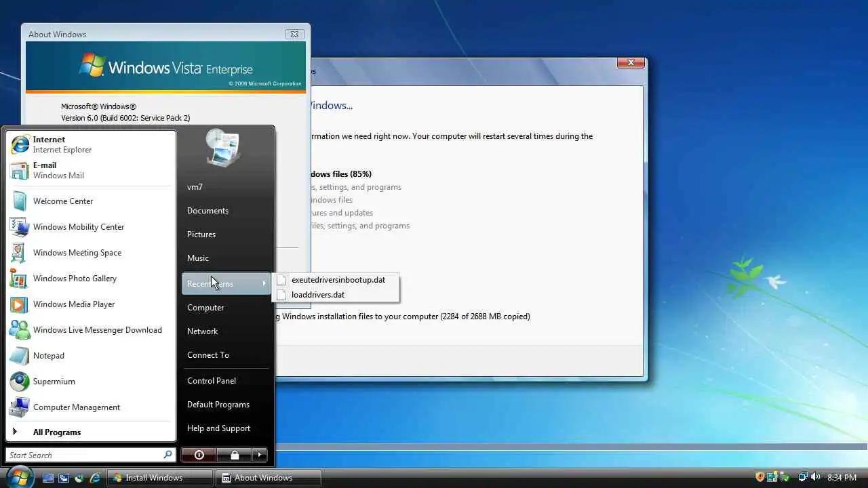The width and height of the screenshot is (868, 488).
Task: Open Internet Explorer from Start menu
Action: pyautogui.click(x=91, y=144)
